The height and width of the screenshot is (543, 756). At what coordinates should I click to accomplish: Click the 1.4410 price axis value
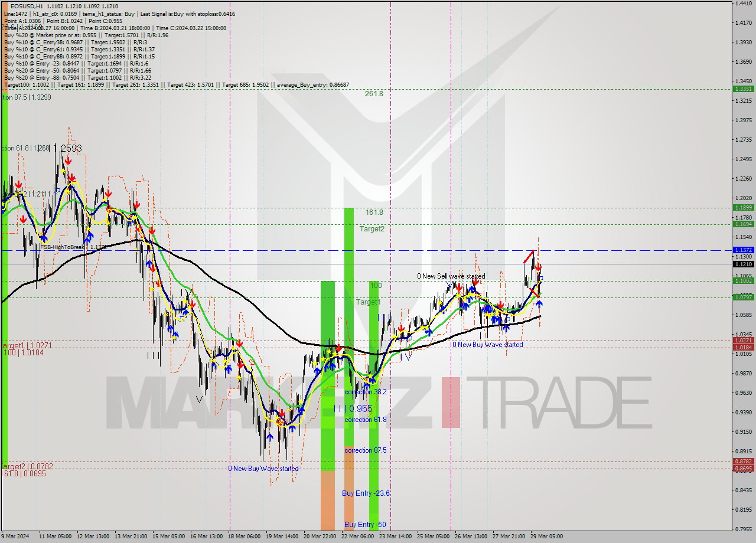(x=742, y=4)
